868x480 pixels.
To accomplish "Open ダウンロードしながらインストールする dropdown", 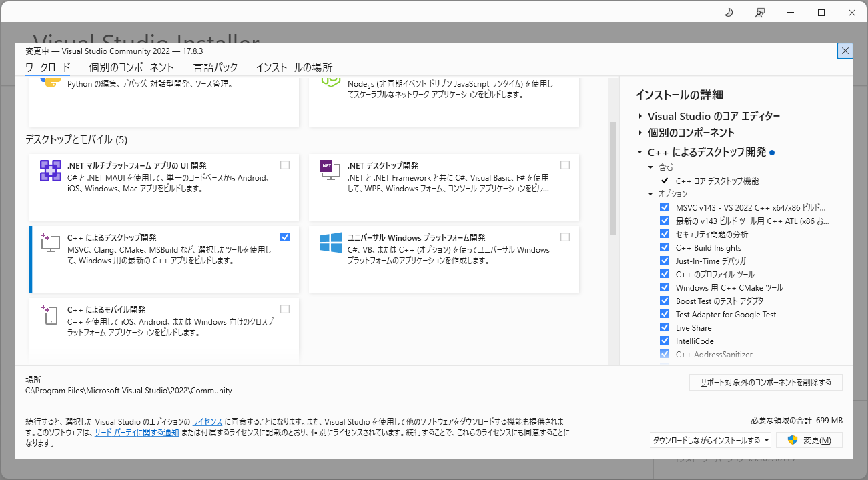I will (711, 440).
